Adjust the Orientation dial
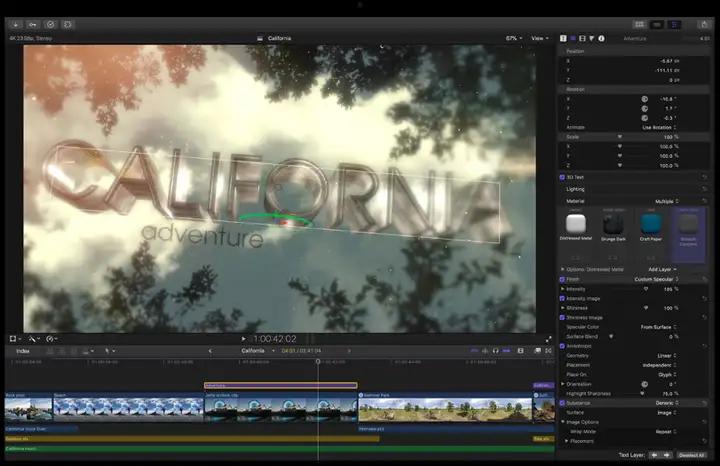 (x=645, y=384)
